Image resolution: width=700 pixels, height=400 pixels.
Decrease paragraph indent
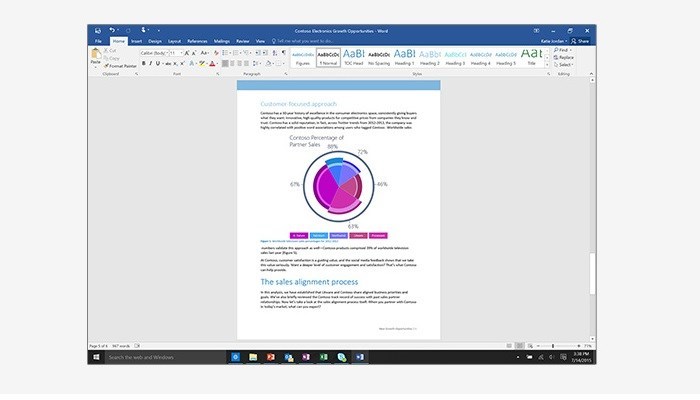(258, 53)
